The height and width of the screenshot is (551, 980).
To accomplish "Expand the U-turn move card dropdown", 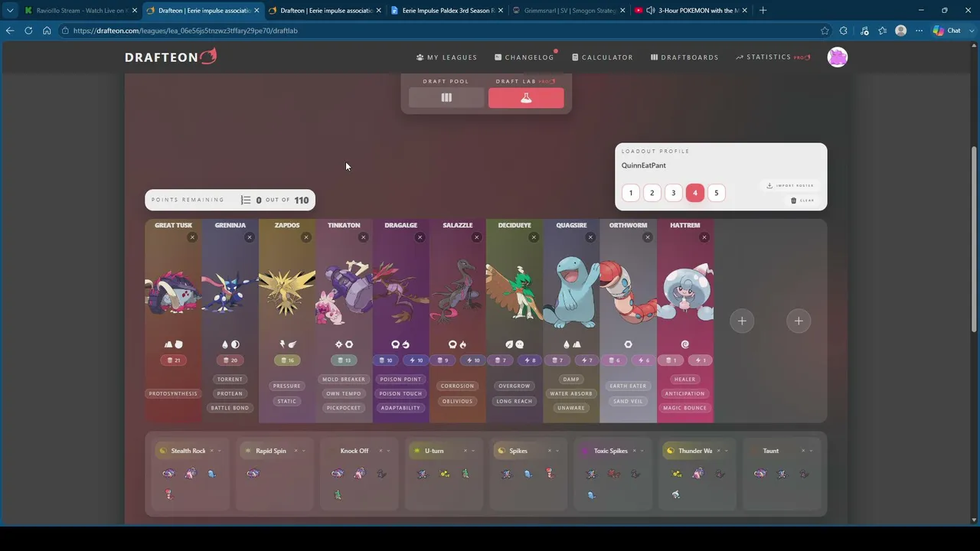I will click(473, 451).
